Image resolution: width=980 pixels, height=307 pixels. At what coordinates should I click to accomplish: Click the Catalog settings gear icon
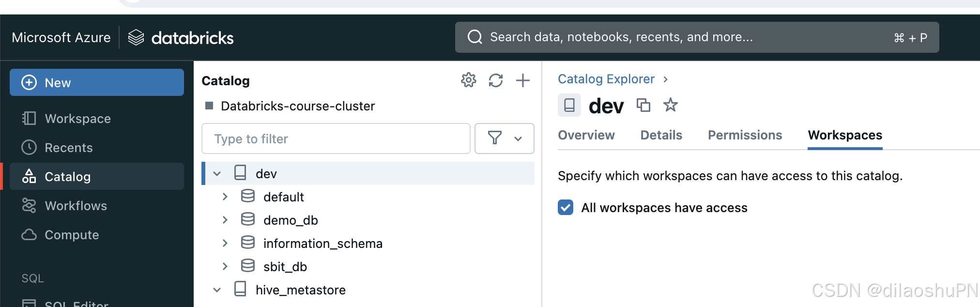tap(468, 80)
